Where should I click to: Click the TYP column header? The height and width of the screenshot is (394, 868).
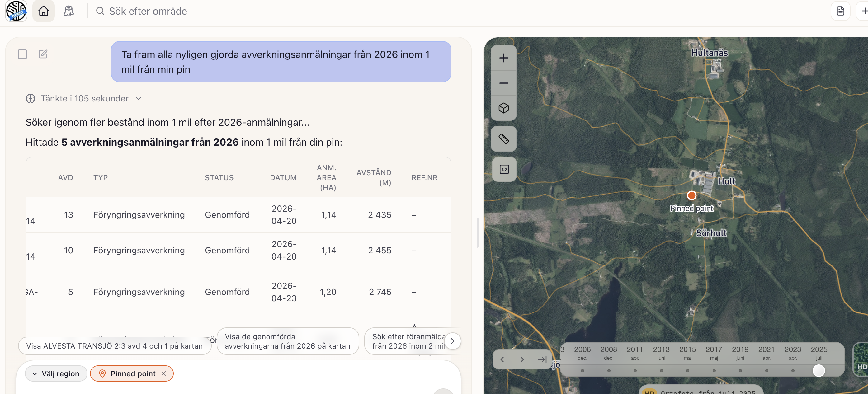(101, 177)
